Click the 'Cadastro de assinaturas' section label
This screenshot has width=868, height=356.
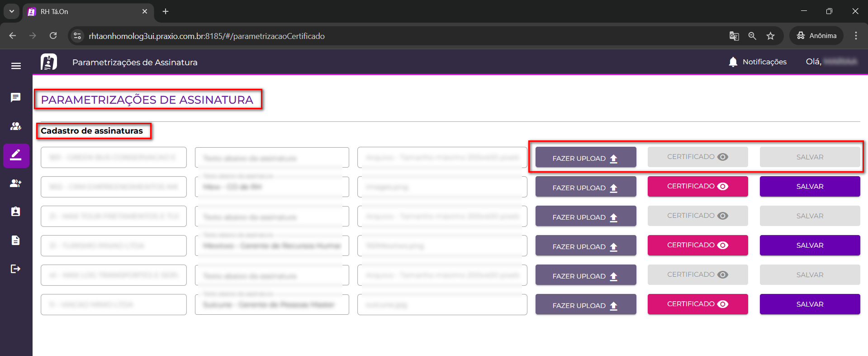point(92,131)
